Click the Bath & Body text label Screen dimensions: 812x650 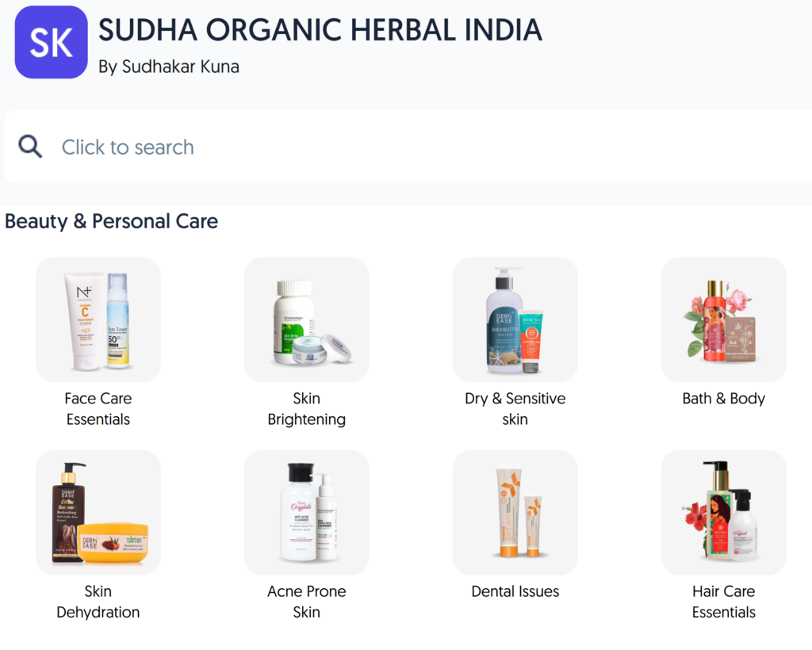[x=723, y=399]
